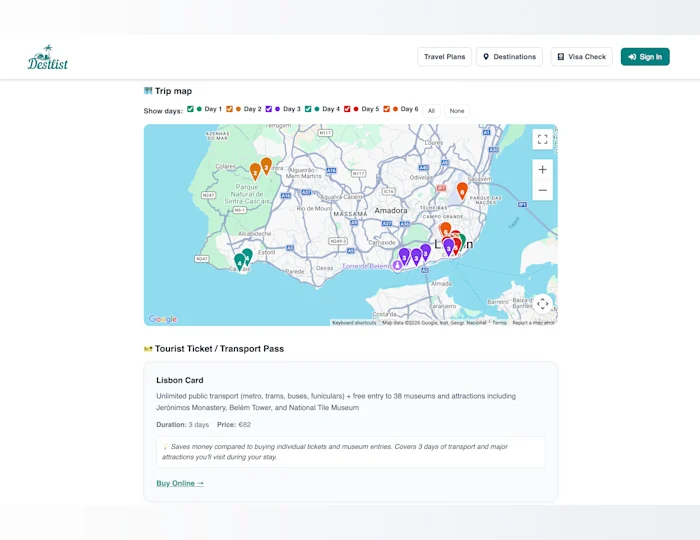Select the purple Day 3 pin over central Lisbon
This screenshot has height=540, width=700.
click(449, 247)
